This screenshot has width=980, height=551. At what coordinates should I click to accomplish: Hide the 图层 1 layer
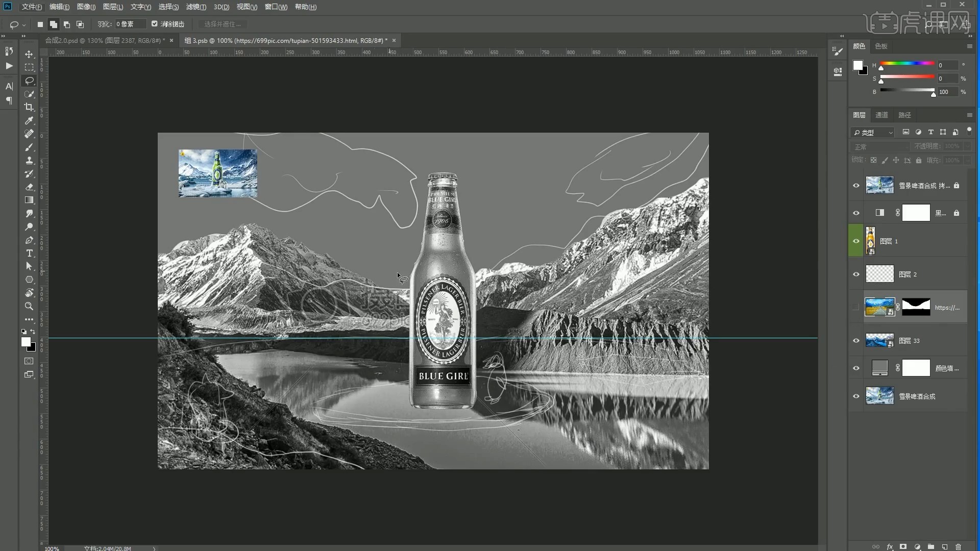(x=856, y=241)
